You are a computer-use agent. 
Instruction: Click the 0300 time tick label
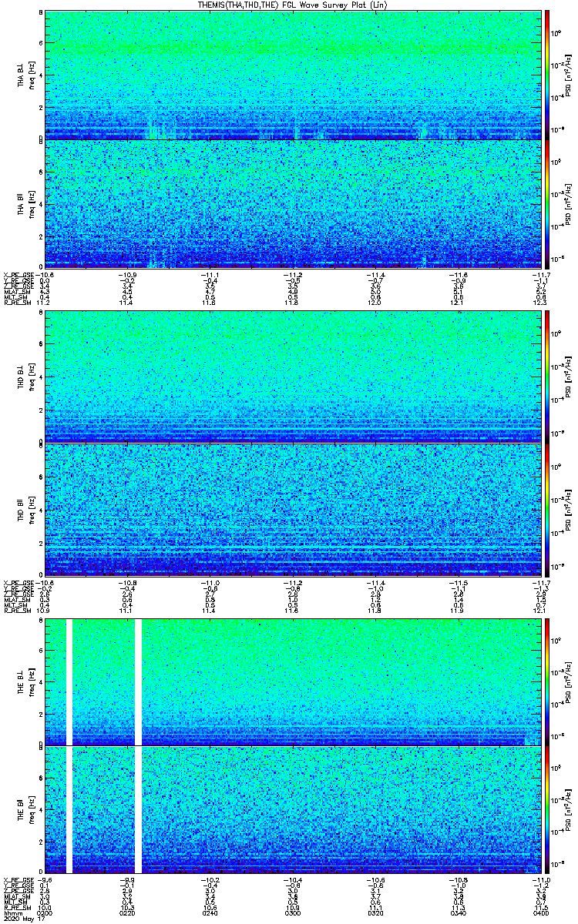coord(293,913)
